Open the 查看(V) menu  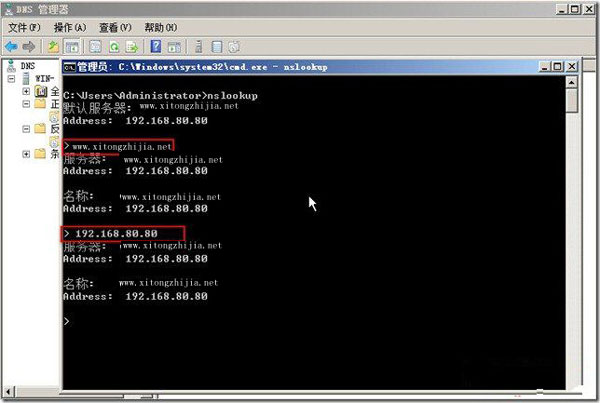[115, 28]
